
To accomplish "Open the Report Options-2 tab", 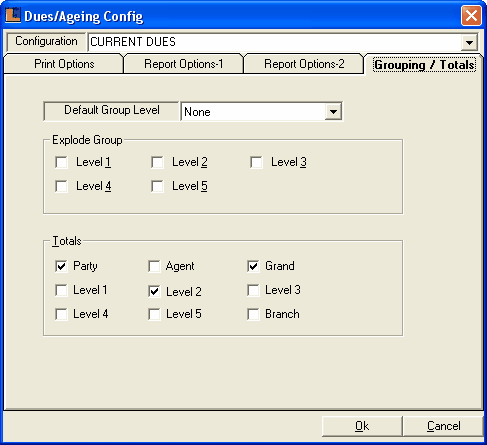I will click(304, 64).
